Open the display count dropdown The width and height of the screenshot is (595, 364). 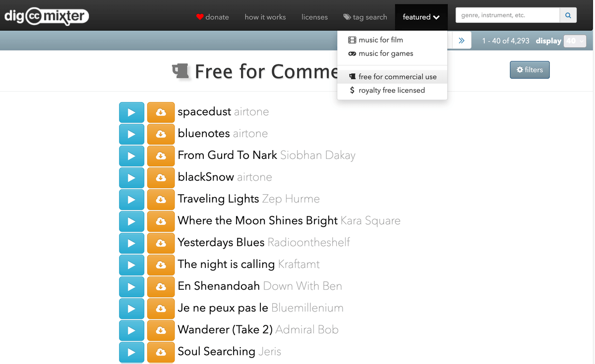(575, 41)
